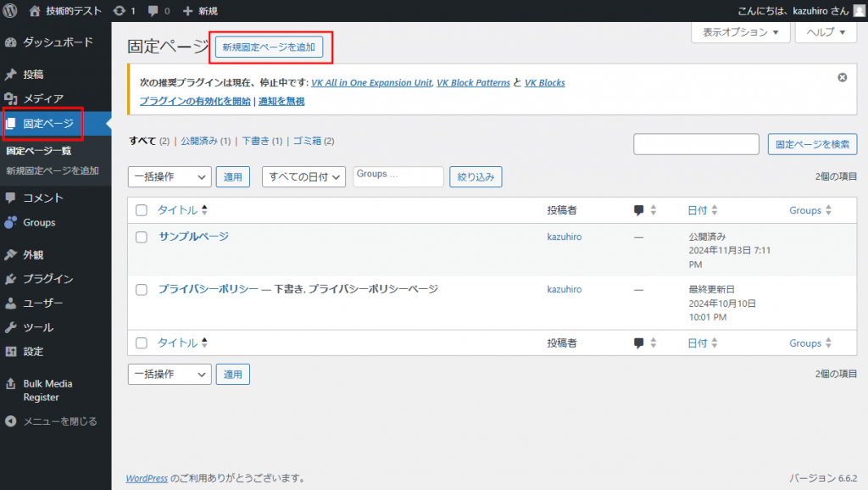The image size is (868, 490).
Task: Open the top 一括操作 bulk actions dropdown
Action: [x=169, y=176]
